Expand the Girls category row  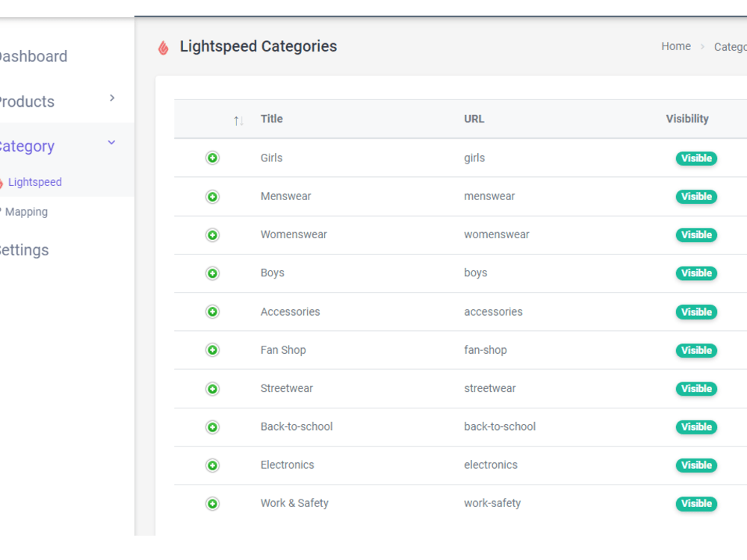pyautogui.click(x=212, y=158)
